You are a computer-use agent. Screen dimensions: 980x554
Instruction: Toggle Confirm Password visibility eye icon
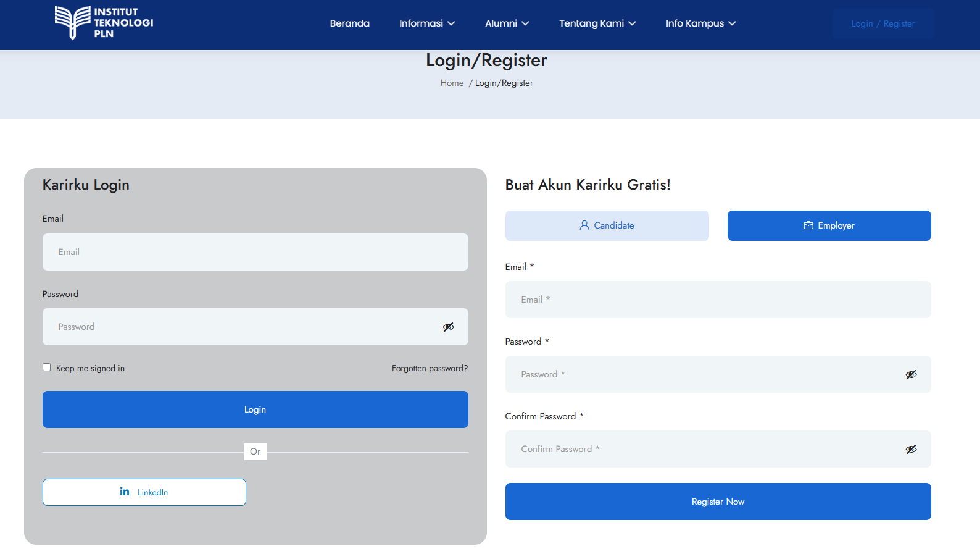pos(911,449)
